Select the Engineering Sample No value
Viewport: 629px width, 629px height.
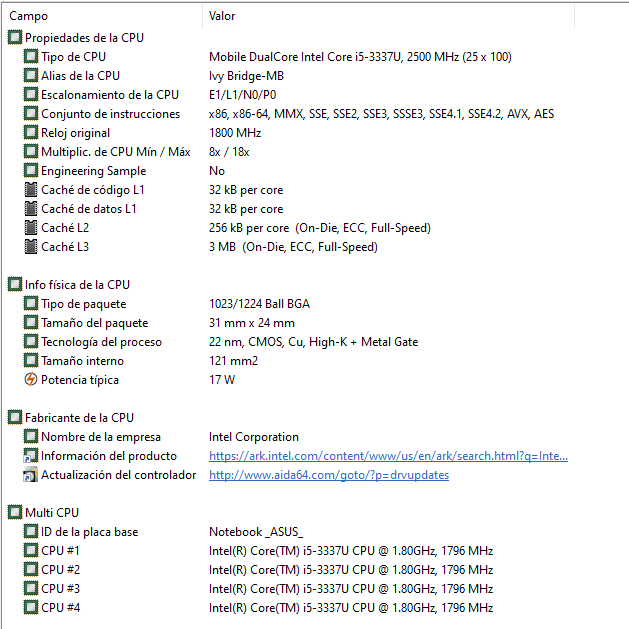point(217,171)
